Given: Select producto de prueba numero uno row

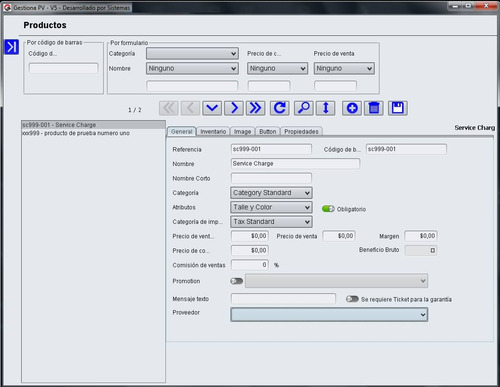Looking at the screenshot, I should coord(93,133).
